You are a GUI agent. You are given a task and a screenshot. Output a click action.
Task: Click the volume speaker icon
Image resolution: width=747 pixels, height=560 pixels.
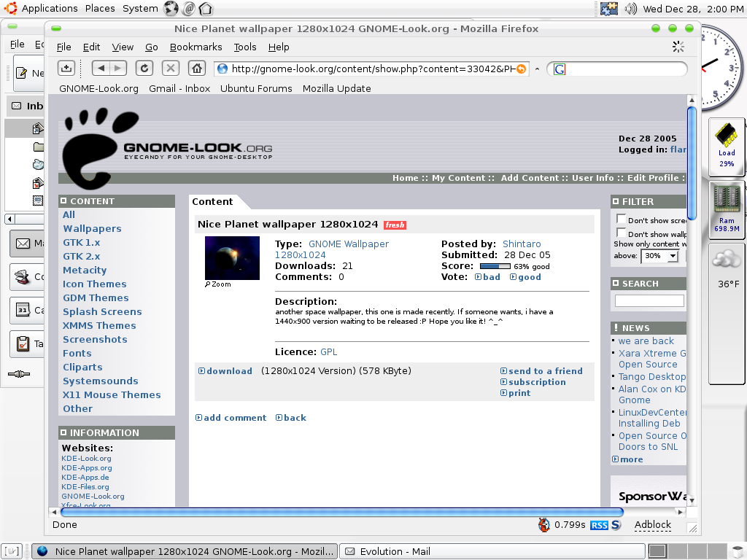tap(630, 9)
